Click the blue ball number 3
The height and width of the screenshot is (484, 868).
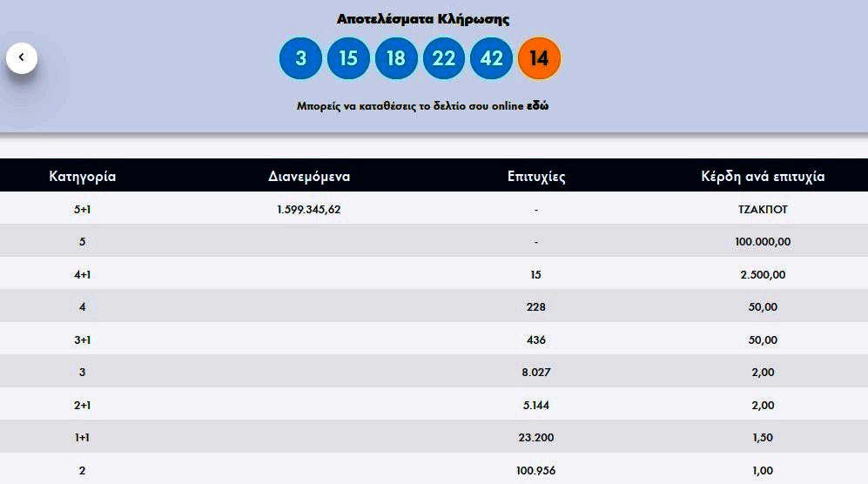pos(300,58)
